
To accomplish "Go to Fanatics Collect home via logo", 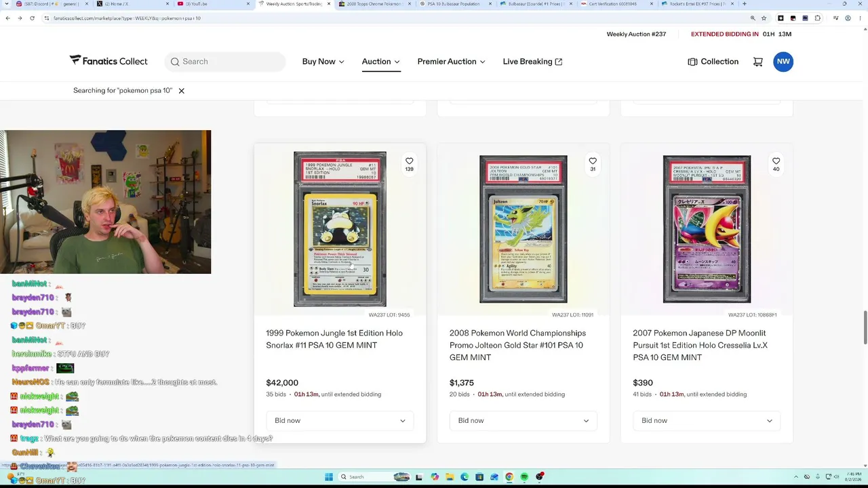I will pyautogui.click(x=108, y=61).
